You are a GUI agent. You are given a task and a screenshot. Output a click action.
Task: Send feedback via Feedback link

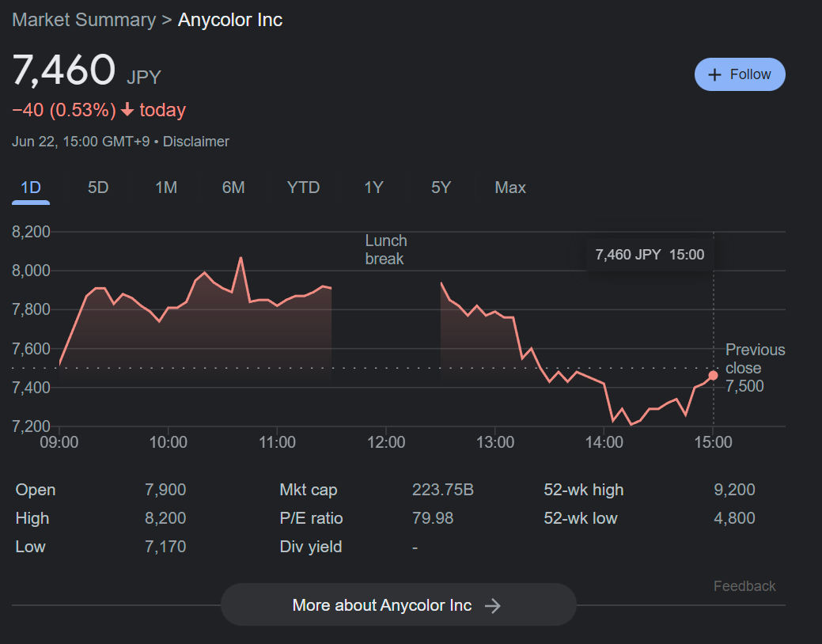point(744,585)
